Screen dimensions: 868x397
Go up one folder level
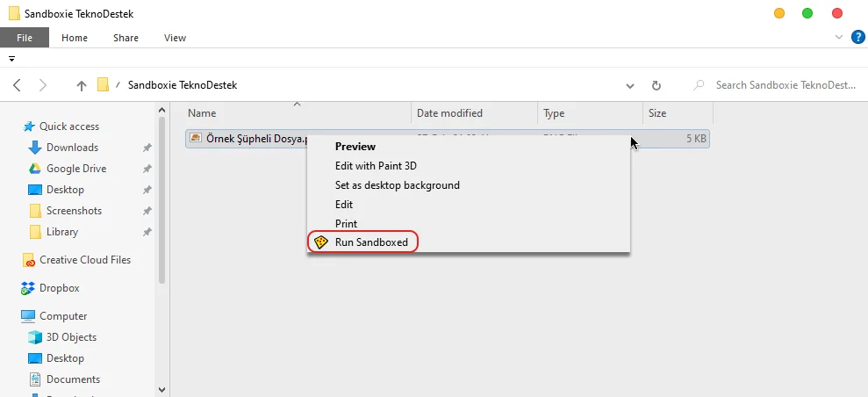tap(82, 85)
